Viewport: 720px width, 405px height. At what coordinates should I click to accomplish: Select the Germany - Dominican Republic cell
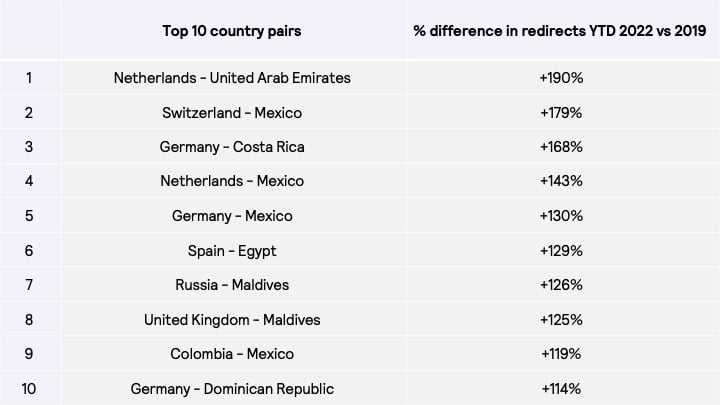(232, 389)
